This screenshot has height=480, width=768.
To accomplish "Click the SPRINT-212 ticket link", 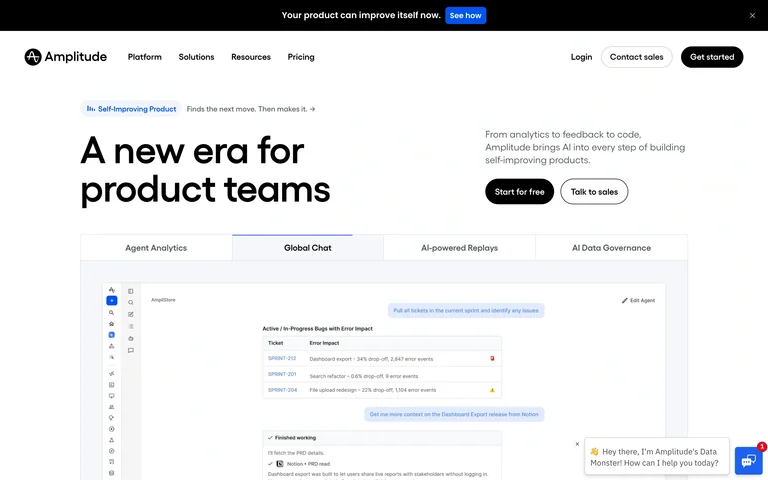I will coord(282,359).
